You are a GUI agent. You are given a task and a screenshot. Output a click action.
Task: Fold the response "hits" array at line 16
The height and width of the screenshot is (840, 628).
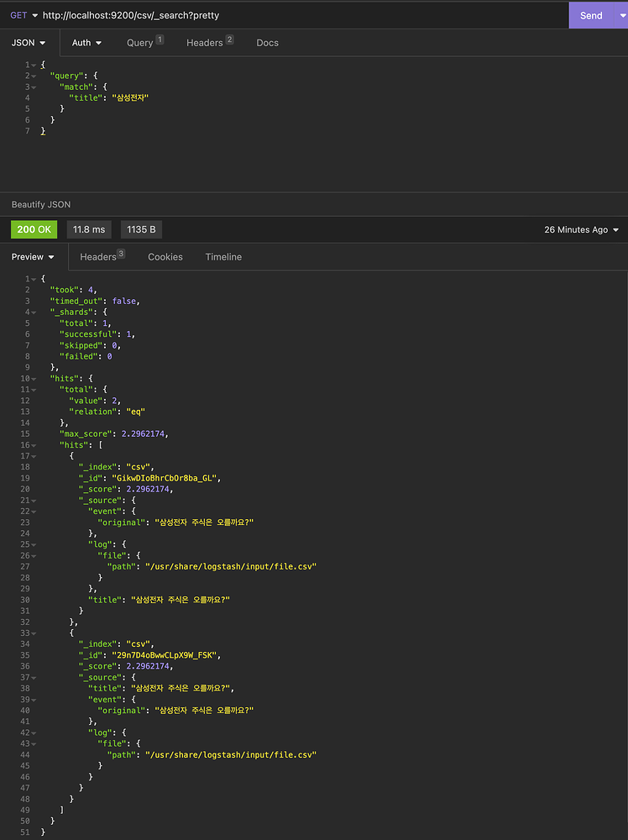point(34,445)
